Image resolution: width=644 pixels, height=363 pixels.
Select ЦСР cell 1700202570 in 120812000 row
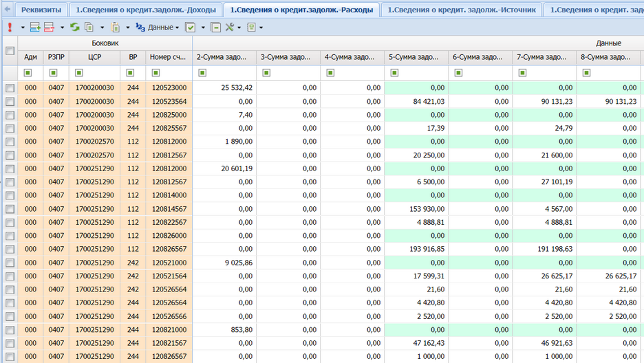94,142
